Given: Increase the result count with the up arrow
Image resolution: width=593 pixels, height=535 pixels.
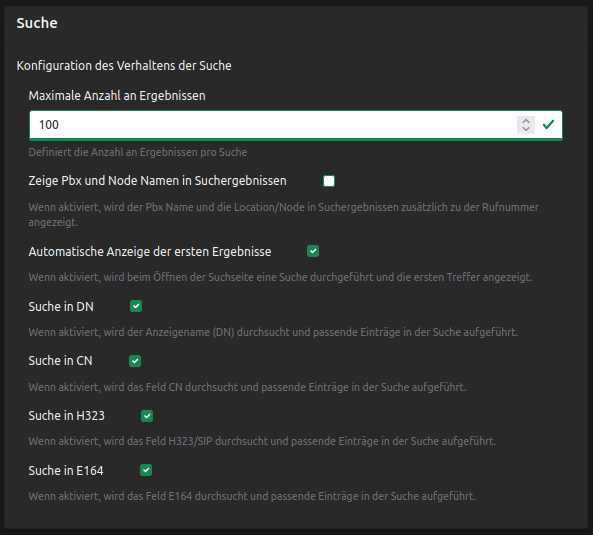Looking at the screenshot, I should coord(526,121).
